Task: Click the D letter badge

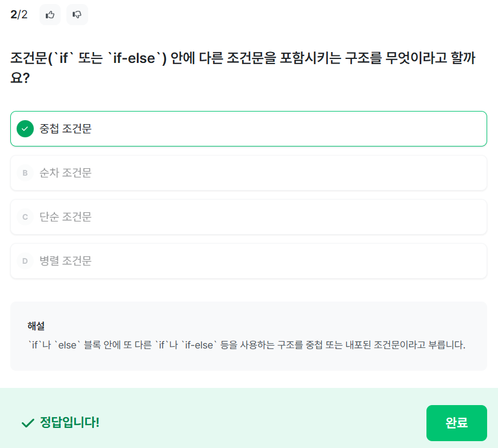Action: (x=25, y=261)
